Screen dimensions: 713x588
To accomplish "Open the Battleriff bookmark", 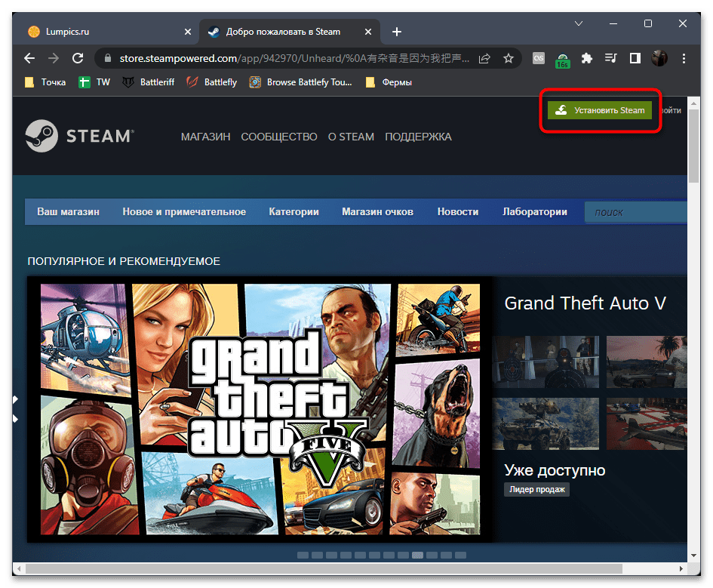I will [x=148, y=82].
